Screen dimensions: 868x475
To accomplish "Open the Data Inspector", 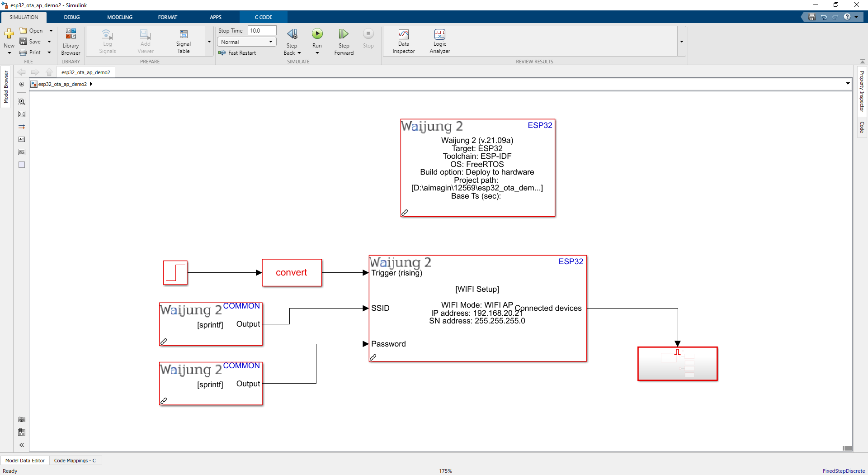I will pyautogui.click(x=404, y=42).
